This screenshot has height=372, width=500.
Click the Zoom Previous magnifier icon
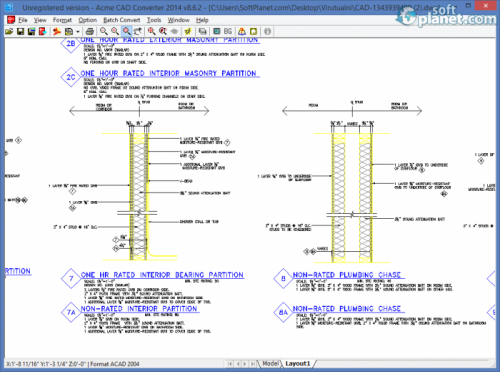pyautogui.click(x=163, y=31)
